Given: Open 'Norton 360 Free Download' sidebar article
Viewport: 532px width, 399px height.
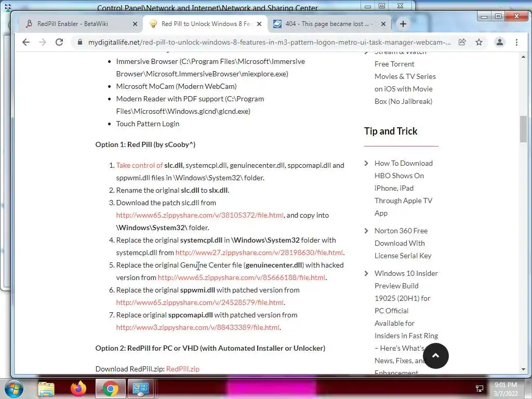Looking at the screenshot, I should [403, 243].
